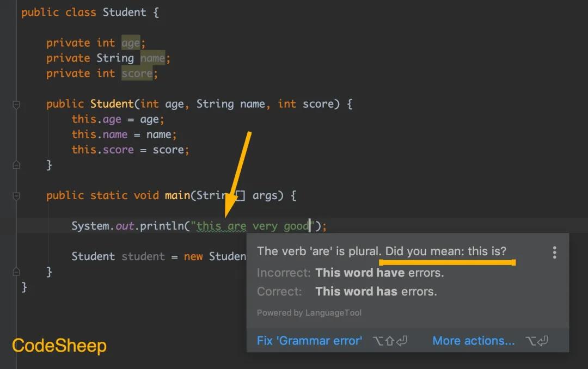Open the More actions... link
Screen dimensions: 588x369
pyautogui.click(x=474, y=341)
